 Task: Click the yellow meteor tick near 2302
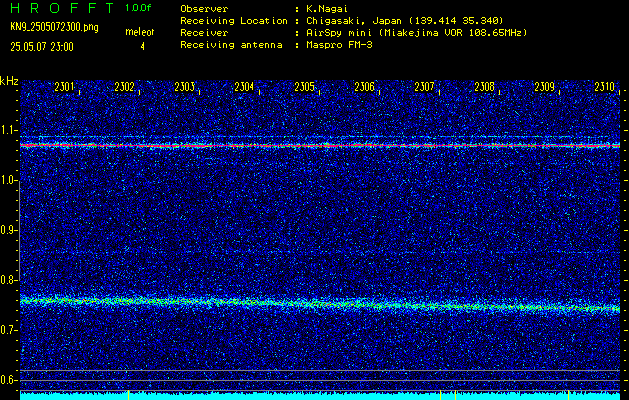click(x=128, y=395)
